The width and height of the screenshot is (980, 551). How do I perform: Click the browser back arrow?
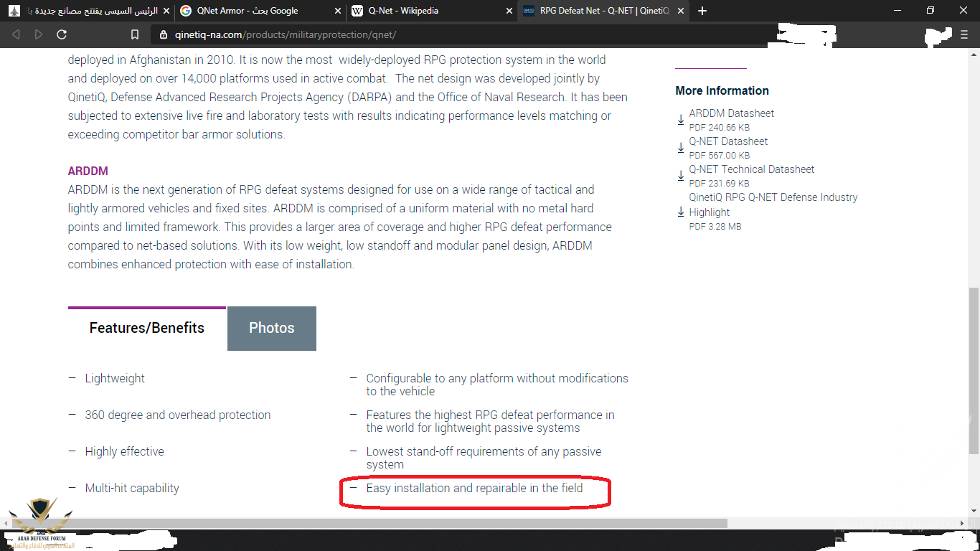16,34
